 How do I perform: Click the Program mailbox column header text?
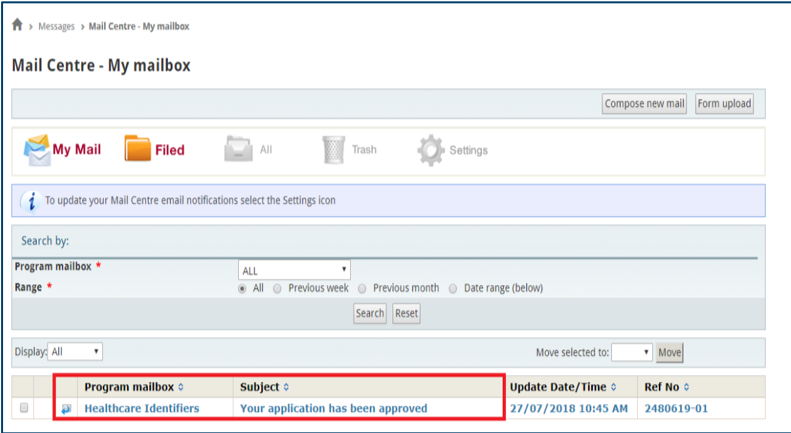point(129,387)
